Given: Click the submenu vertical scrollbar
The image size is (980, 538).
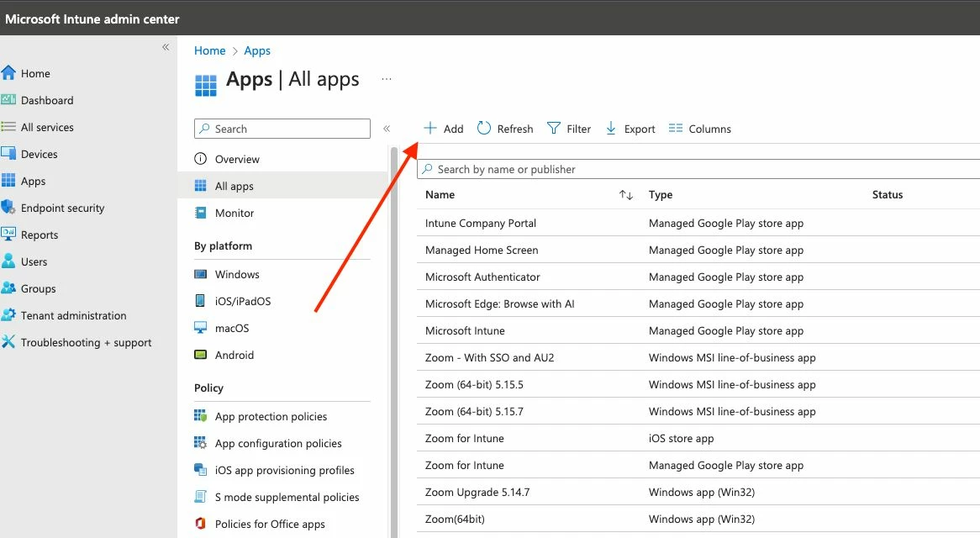Looking at the screenshot, I should pyautogui.click(x=393, y=340).
